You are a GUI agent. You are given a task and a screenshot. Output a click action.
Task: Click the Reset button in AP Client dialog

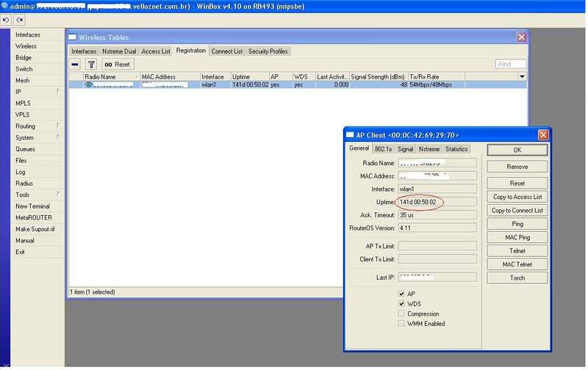tap(517, 183)
